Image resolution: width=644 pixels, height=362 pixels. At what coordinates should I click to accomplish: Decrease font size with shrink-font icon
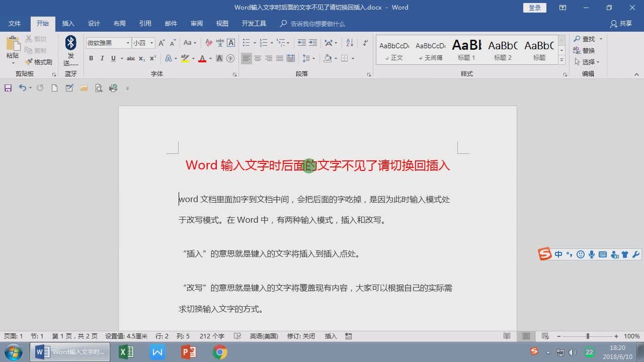pyautogui.click(x=173, y=43)
